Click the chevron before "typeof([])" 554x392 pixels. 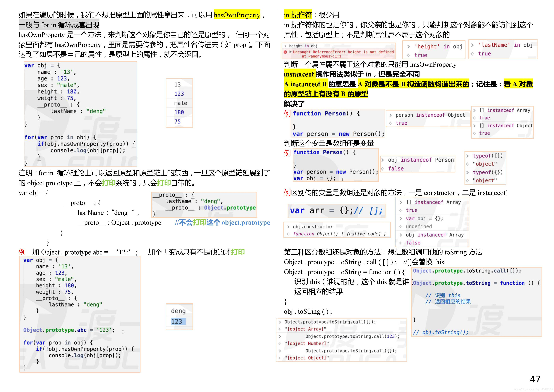pyautogui.click(x=468, y=156)
